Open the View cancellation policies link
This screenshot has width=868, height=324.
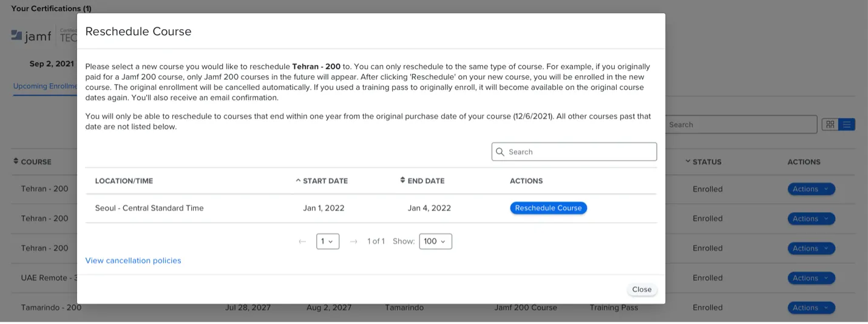pyautogui.click(x=134, y=260)
